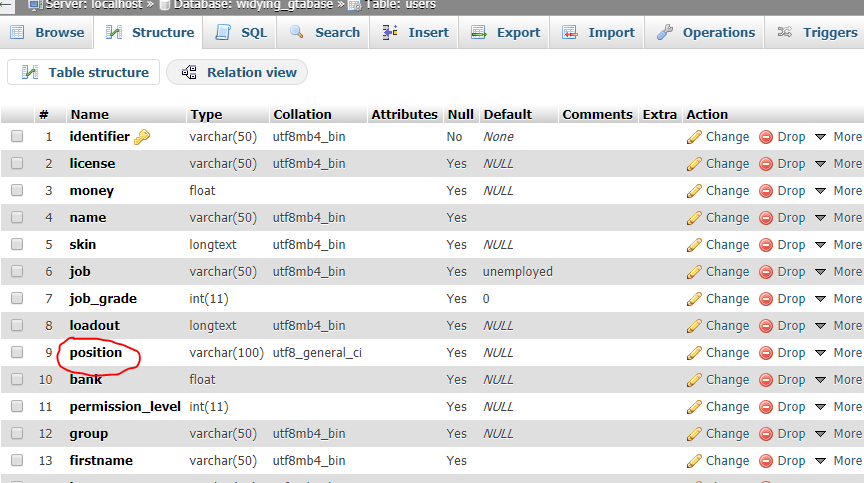Viewport: 864px width, 483px height.
Task: Click the Relation view icon
Action: point(189,73)
